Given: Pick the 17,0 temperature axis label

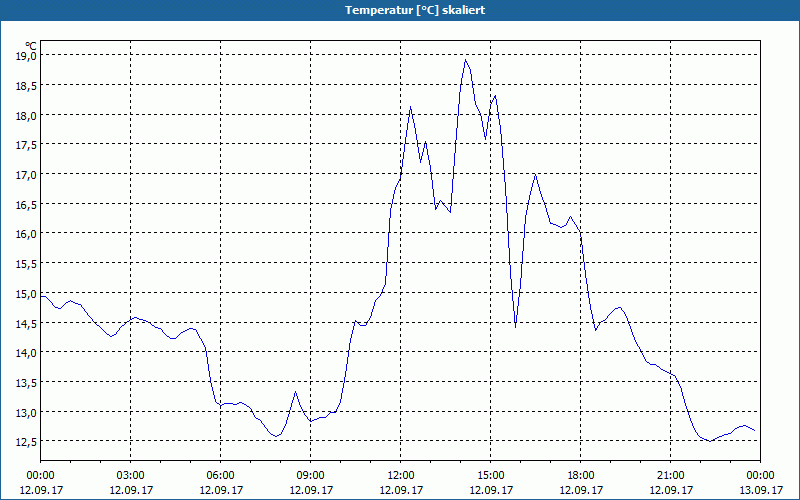Looking at the screenshot, I should click(26, 174).
